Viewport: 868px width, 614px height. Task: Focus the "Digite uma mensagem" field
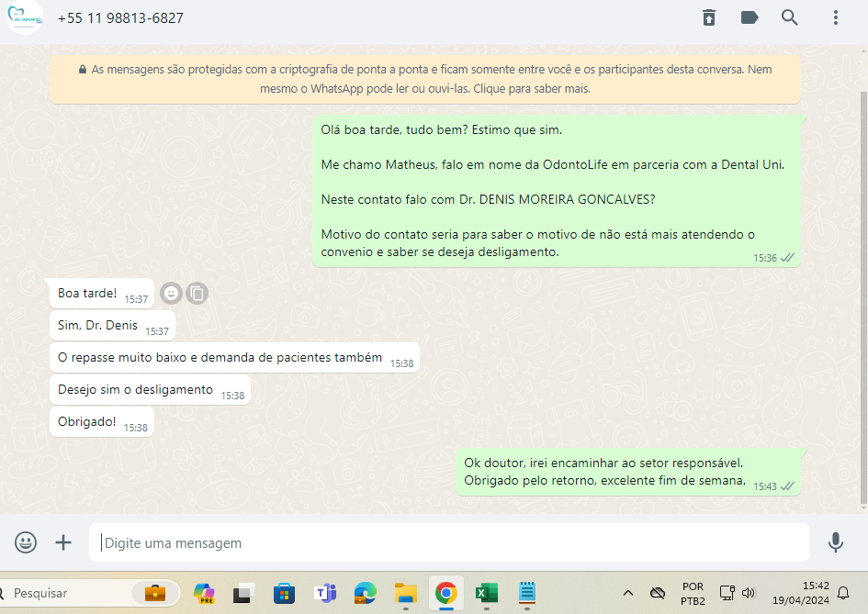449,542
